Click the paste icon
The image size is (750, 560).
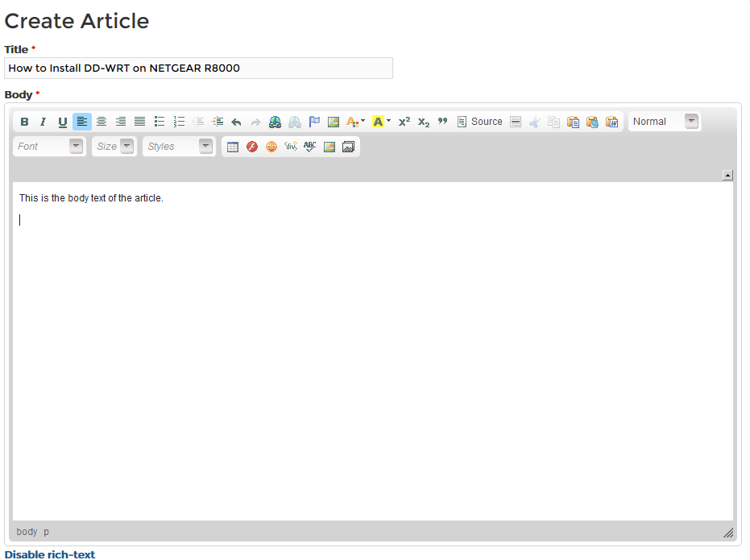[x=573, y=122]
